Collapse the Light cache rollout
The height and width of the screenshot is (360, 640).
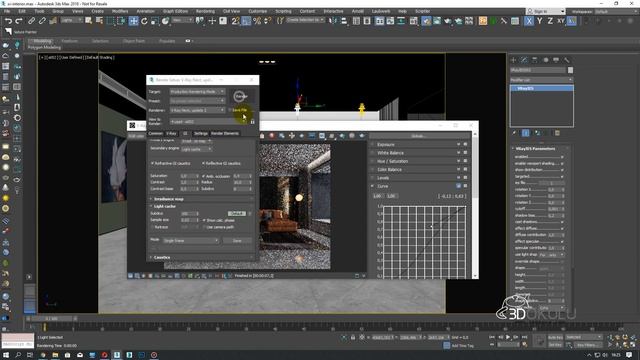click(202, 207)
